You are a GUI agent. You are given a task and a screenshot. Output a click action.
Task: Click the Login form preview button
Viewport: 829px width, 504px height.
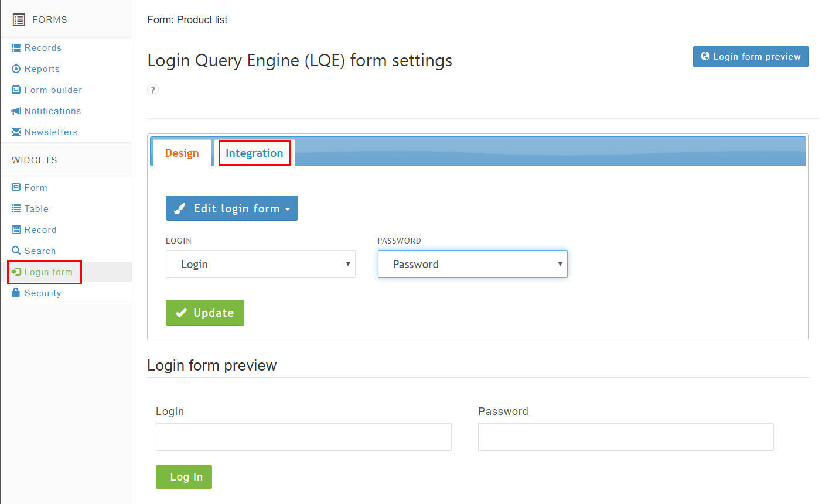pyautogui.click(x=751, y=57)
